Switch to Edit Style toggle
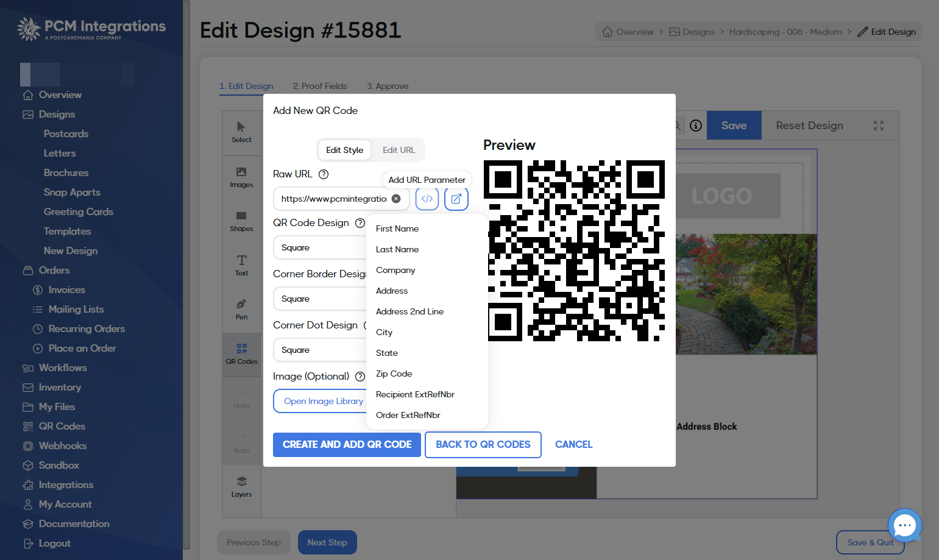 [344, 150]
